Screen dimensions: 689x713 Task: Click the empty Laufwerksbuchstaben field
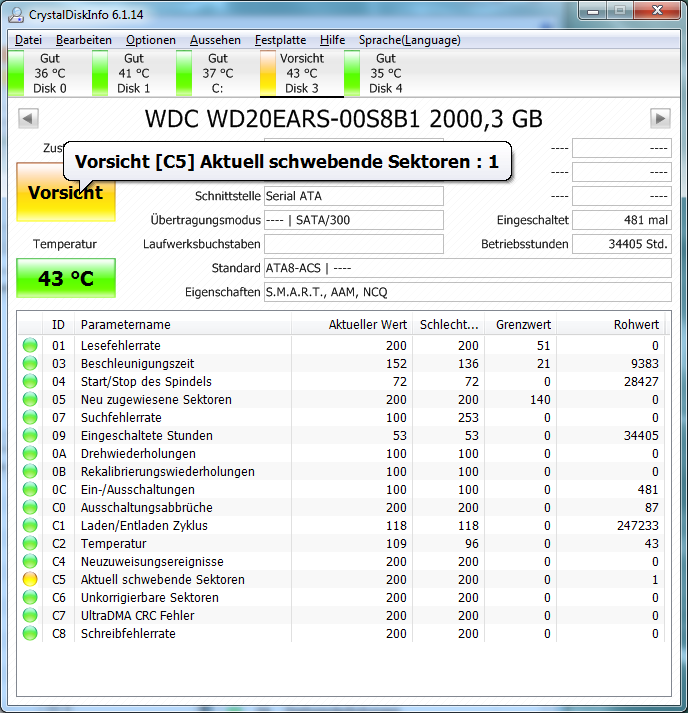353,244
